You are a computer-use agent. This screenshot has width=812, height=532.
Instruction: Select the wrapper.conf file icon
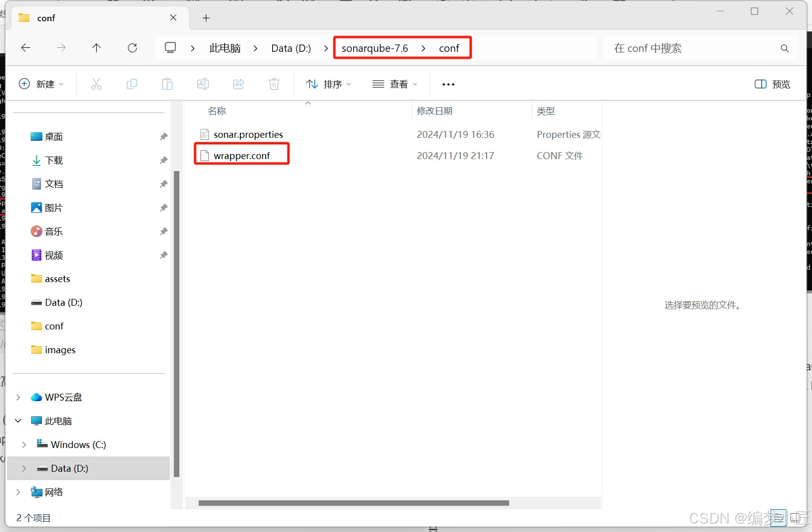point(204,156)
